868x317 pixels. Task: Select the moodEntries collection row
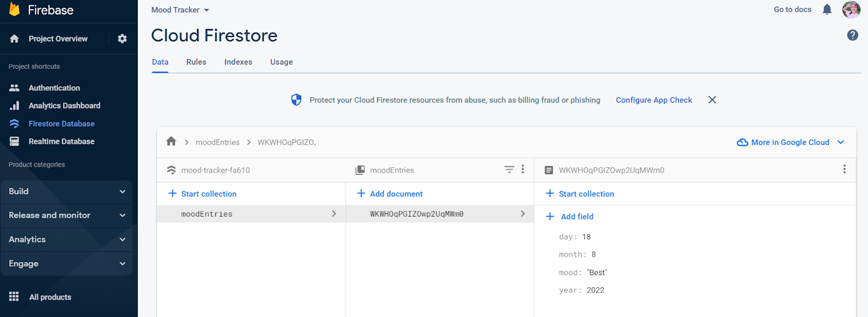pos(251,214)
